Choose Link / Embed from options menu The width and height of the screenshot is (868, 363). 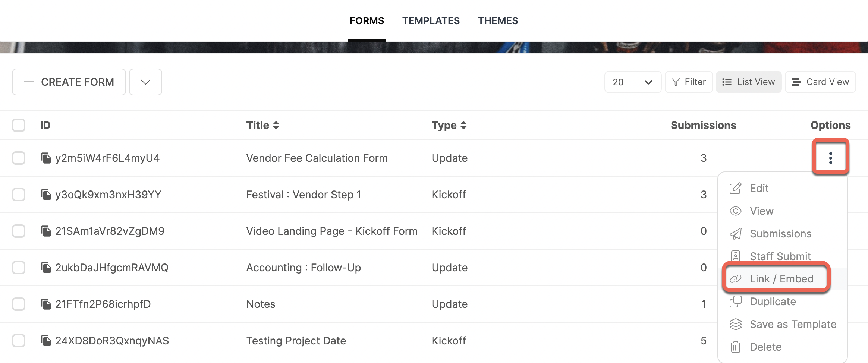(781, 279)
